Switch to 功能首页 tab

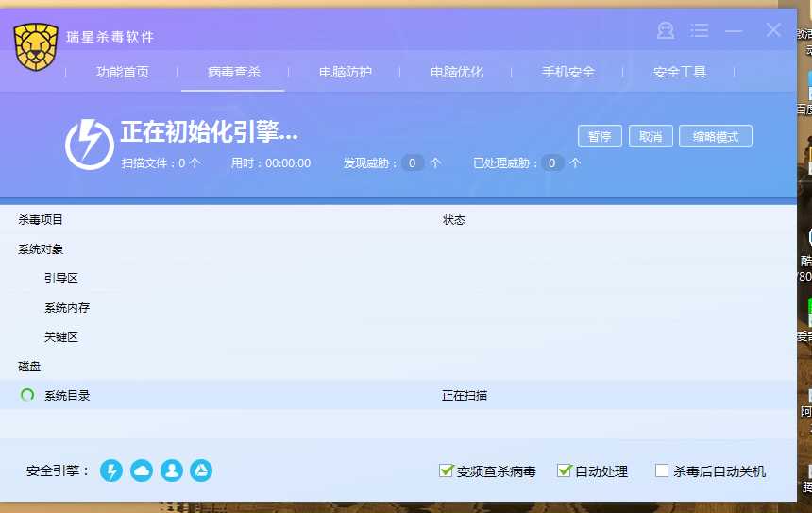click(x=123, y=72)
